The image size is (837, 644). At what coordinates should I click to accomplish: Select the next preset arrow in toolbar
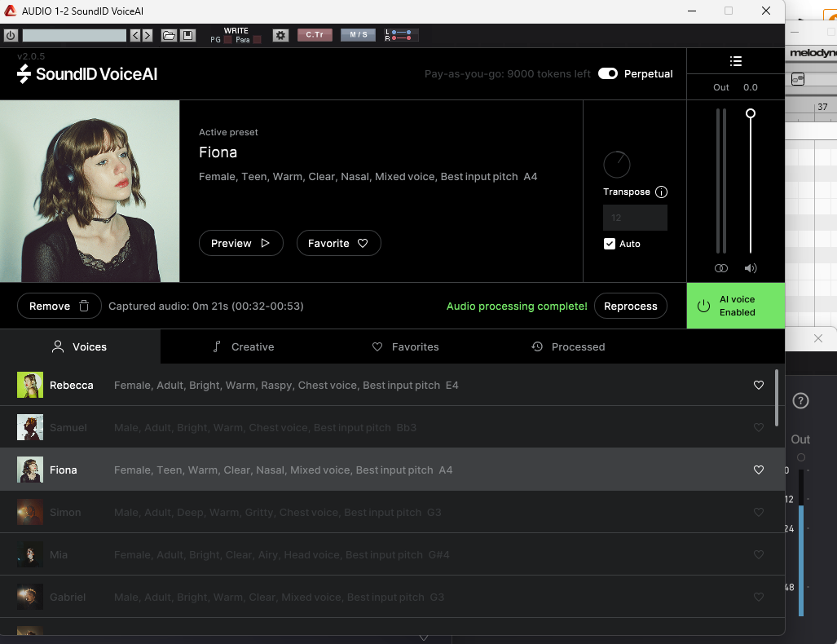(148, 35)
